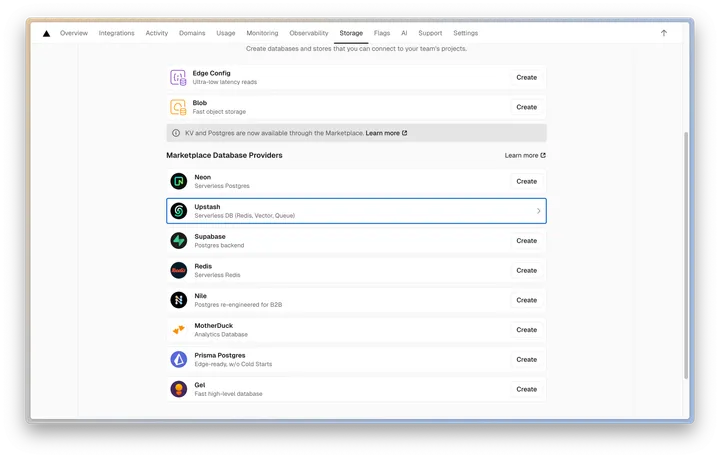Click the Upstash spiral logo
Viewport: 720px width, 458px height.
(x=179, y=211)
